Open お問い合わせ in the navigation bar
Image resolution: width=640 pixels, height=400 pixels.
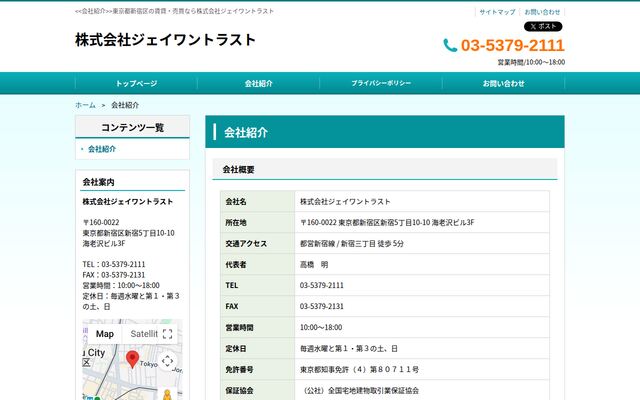pyautogui.click(x=504, y=83)
